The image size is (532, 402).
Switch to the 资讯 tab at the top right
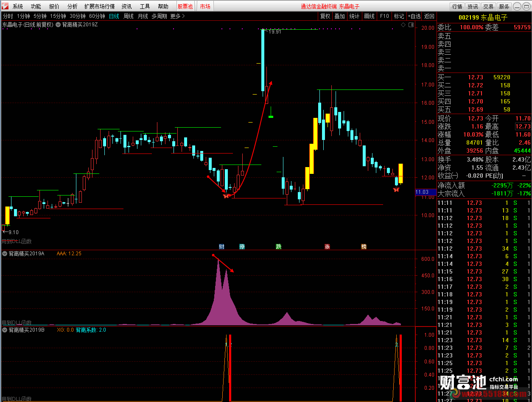473,6
